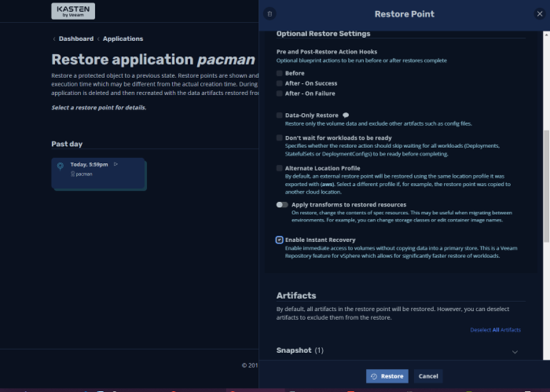Navigate to Dashboard breadcrumb
This screenshot has width=550, height=392.
pos(76,39)
